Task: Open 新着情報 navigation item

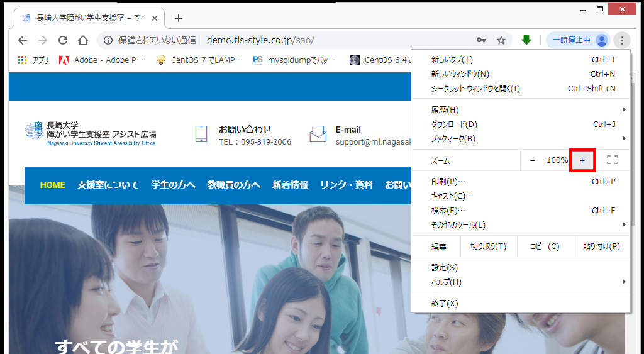Action: (290, 185)
